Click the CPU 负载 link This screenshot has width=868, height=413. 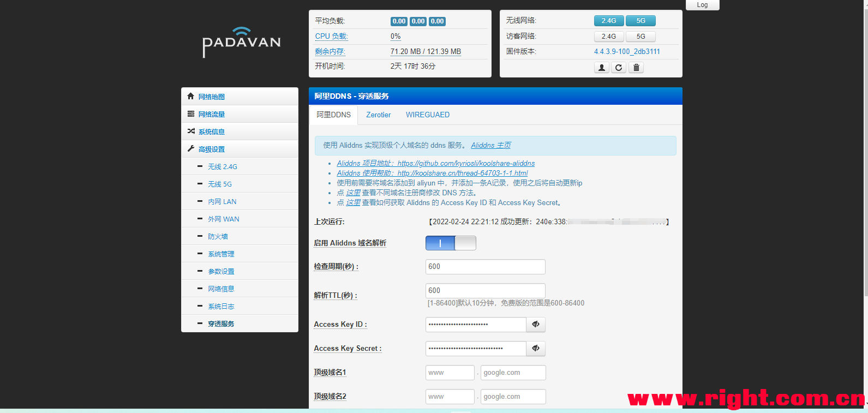pos(332,37)
